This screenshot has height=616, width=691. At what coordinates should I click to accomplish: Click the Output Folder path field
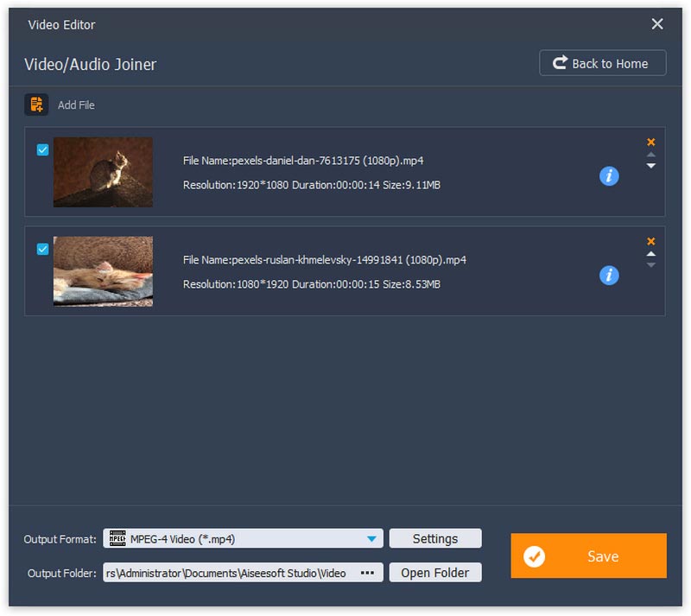(229, 573)
